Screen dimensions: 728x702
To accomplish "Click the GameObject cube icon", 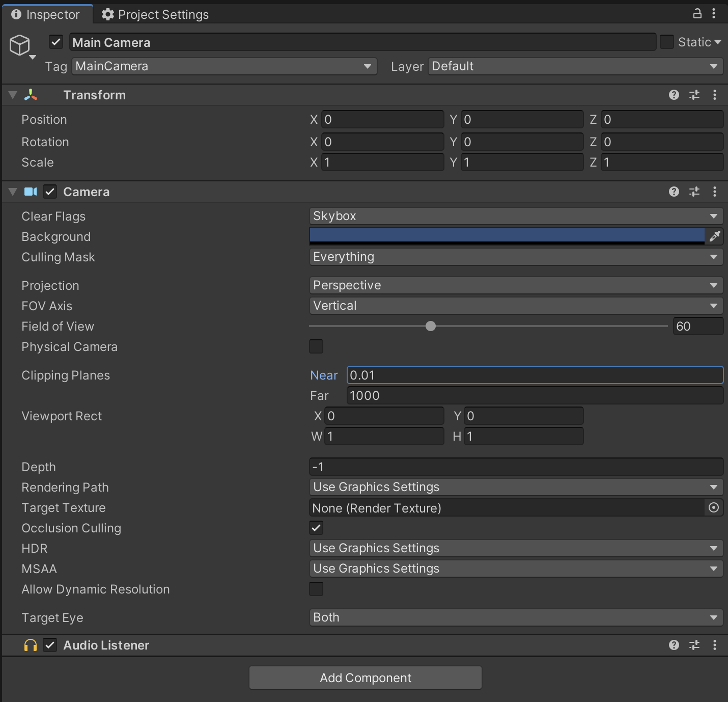I will [x=20, y=45].
